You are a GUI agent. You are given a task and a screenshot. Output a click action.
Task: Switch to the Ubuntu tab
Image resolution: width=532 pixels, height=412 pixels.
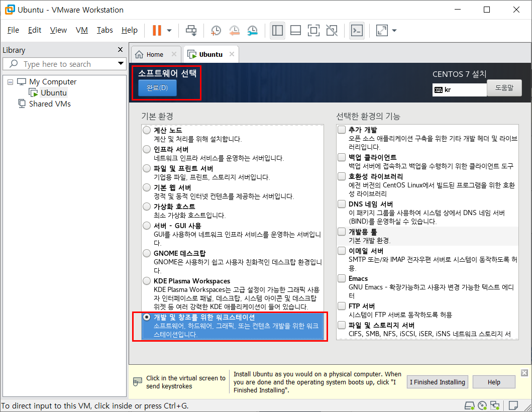pyautogui.click(x=210, y=54)
